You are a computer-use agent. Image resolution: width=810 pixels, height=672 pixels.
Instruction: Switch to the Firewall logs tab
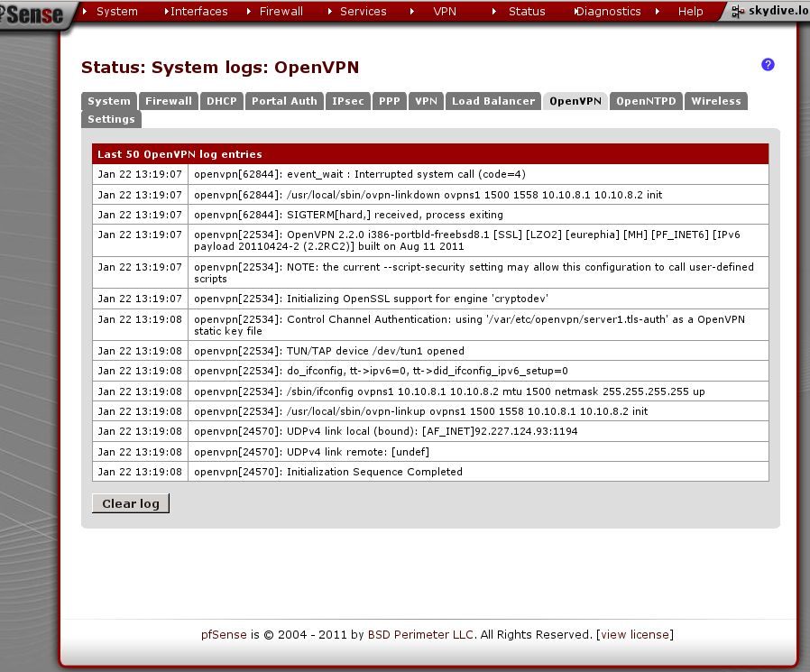pos(169,101)
